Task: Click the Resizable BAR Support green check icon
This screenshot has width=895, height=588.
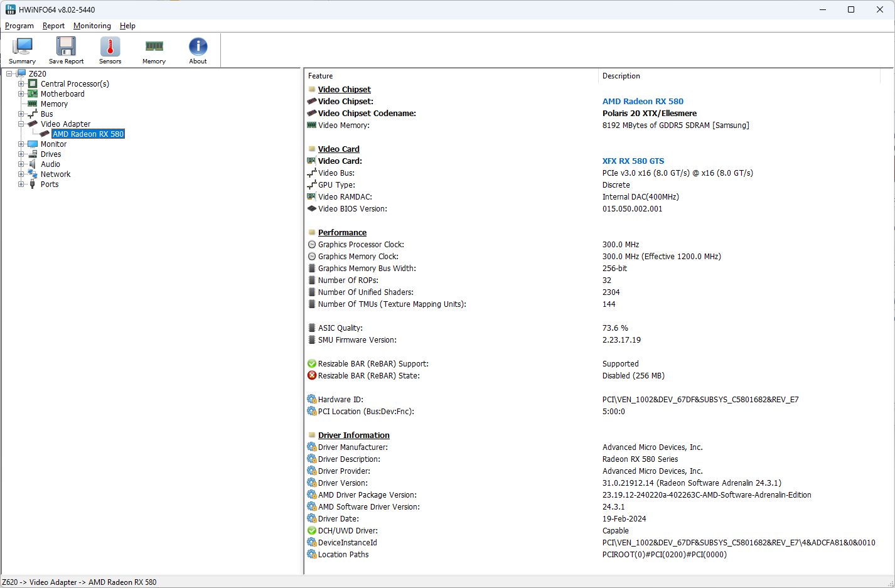Action: [x=312, y=363]
